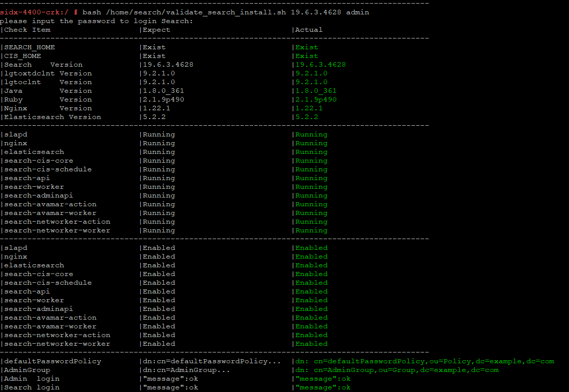
Task: Click the white expected value "2.1.9p490"
Action: click(163, 100)
